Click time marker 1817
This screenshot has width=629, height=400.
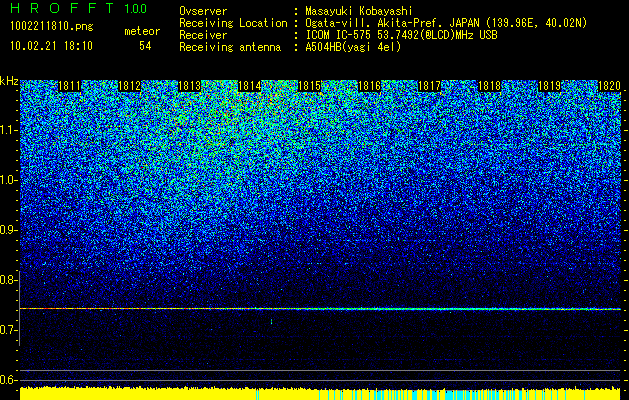(x=429, y=86)
